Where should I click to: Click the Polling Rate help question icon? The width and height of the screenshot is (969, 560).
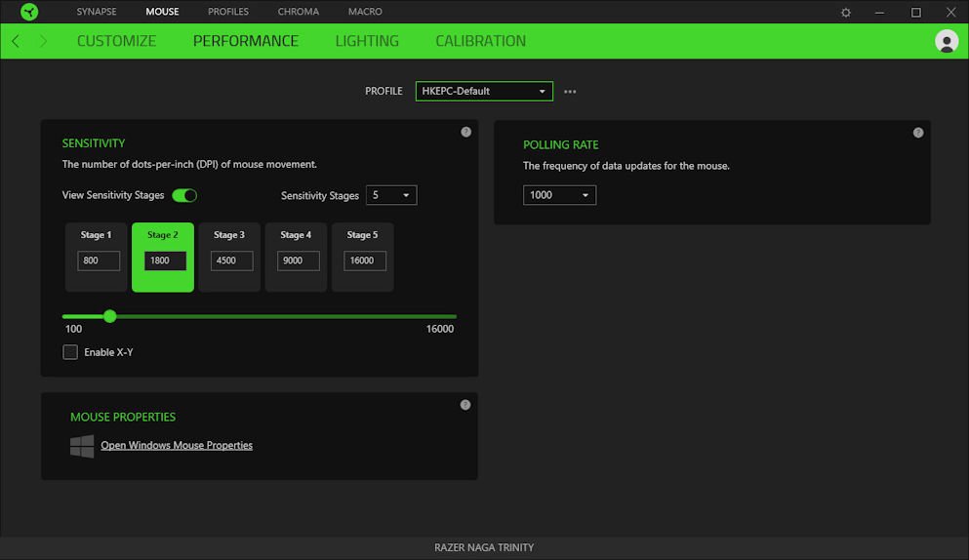pyautogui.click(x=918, y=133)
